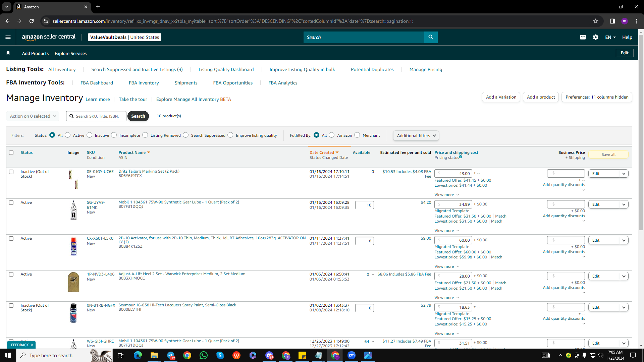The width and height of the screenshot is (644, 362).
Task: Open Task View on the taskbar
Action: [x=121, y=355]
